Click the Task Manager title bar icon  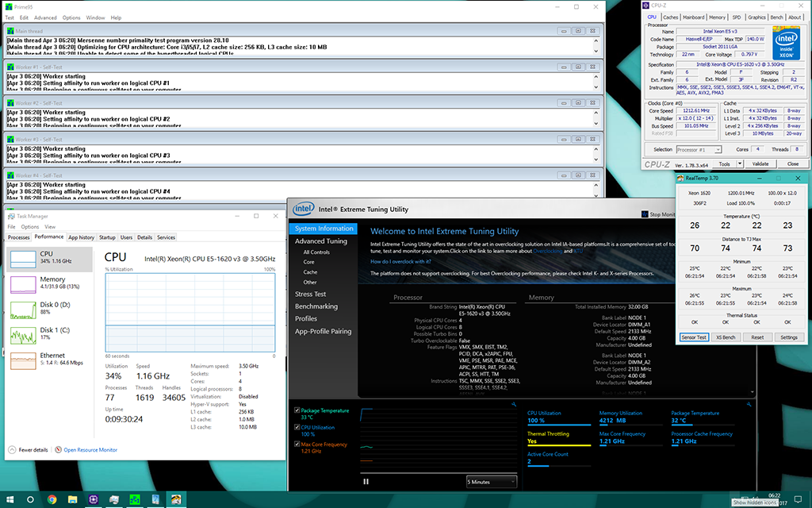(11, 216)
